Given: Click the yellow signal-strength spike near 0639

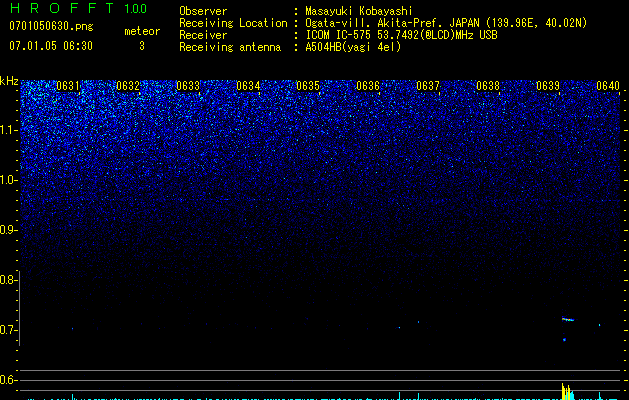Looking at the screenshot, I should [567, 392].
